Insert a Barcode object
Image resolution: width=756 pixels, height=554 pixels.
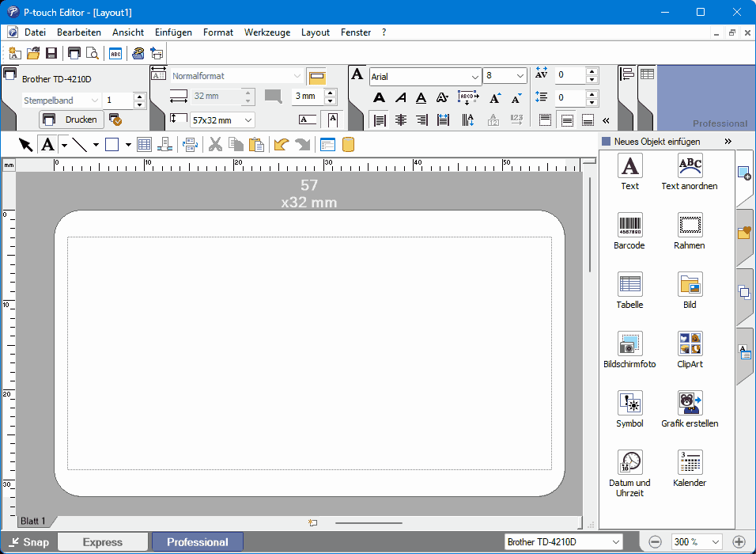click(x=629, y=231)
